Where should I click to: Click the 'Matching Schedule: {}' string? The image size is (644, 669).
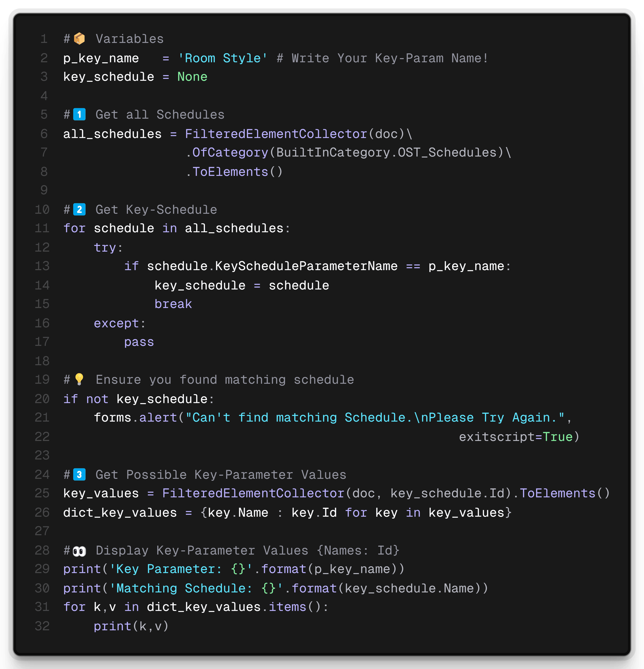[196, 589]
